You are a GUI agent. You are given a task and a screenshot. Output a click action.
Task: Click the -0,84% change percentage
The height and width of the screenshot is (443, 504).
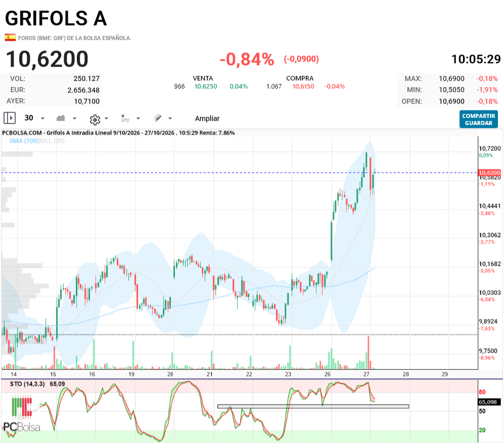point(247,60)
